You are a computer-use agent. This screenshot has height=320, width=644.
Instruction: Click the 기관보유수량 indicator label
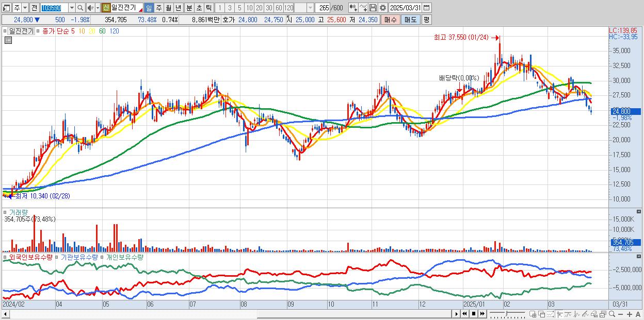(x=79, y=257)
